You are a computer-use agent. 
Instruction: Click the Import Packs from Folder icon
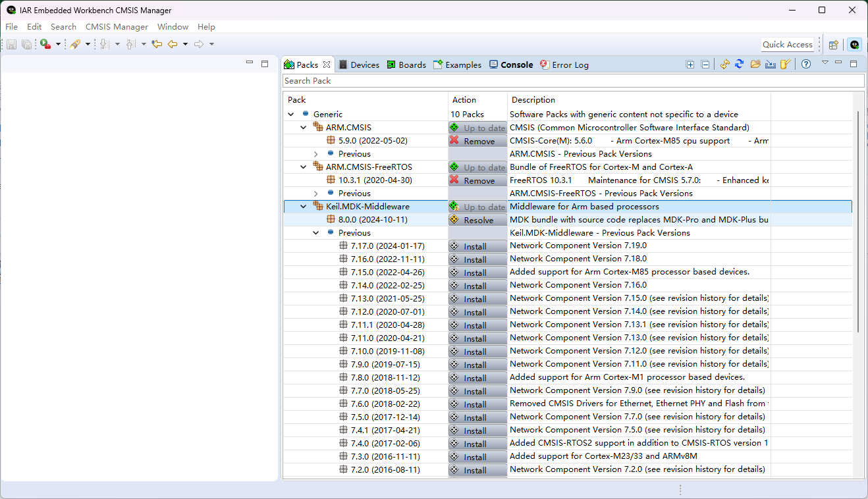point(755,65)
